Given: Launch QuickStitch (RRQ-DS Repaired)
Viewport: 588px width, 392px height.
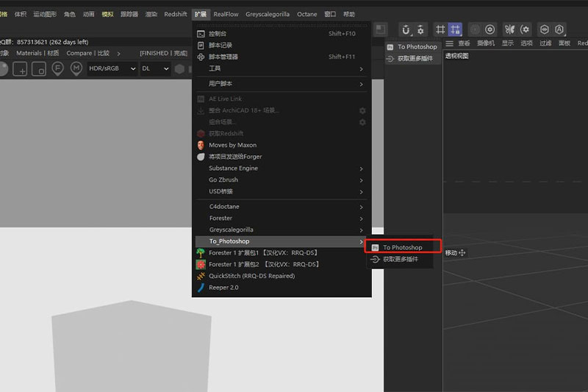Looking at the screenshot, I should [282, 276].
